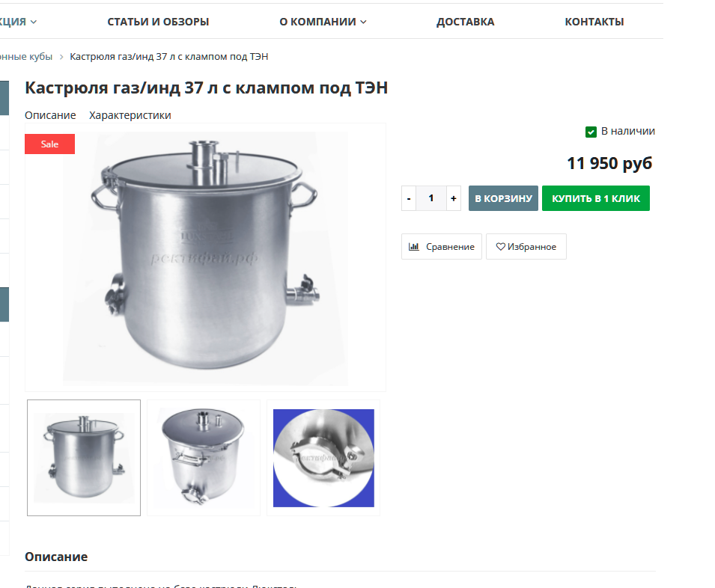Switch to the Характеристики tab
The image size is (715, 588).
(130, 115)
